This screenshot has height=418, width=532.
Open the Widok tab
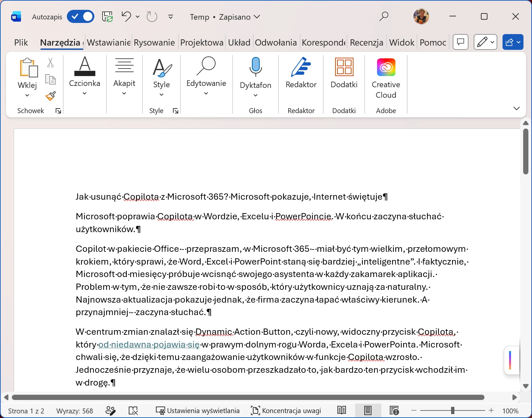402,43
